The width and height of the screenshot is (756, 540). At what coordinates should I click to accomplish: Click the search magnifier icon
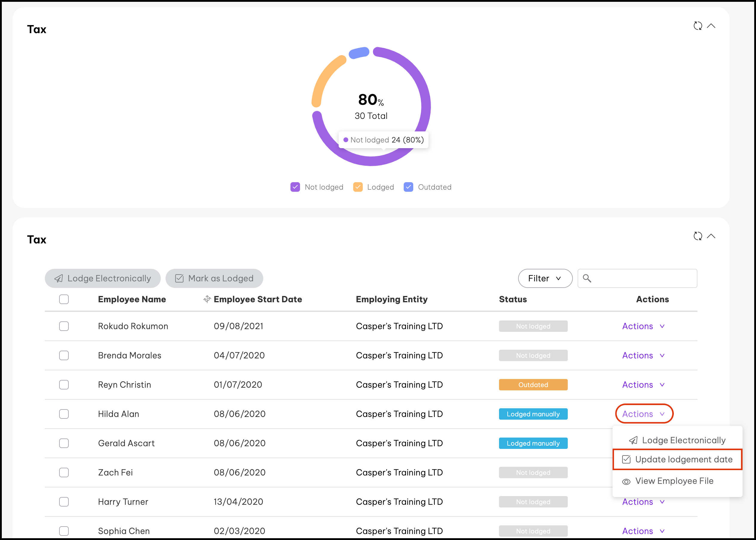pos(587,278)
